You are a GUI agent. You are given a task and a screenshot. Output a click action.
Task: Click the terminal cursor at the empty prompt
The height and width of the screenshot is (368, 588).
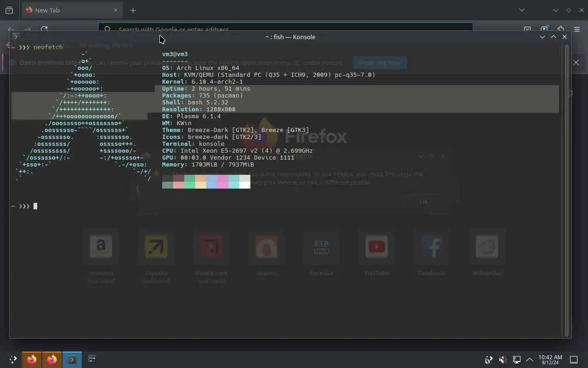pos(35,206)
